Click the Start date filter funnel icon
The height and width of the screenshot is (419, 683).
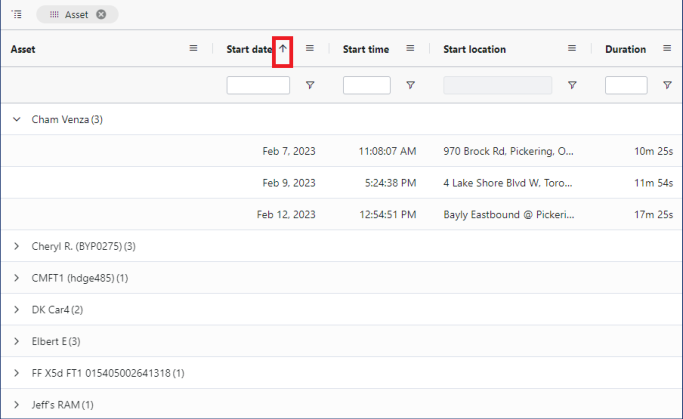coord(310,86)
